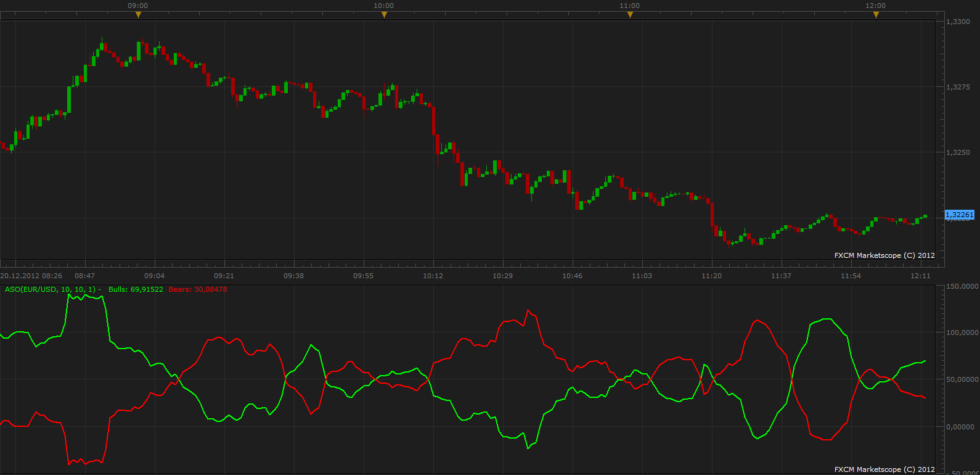Click the 09:04 time axis label
This screenshot has width=980, height=475.
[155, 276]
